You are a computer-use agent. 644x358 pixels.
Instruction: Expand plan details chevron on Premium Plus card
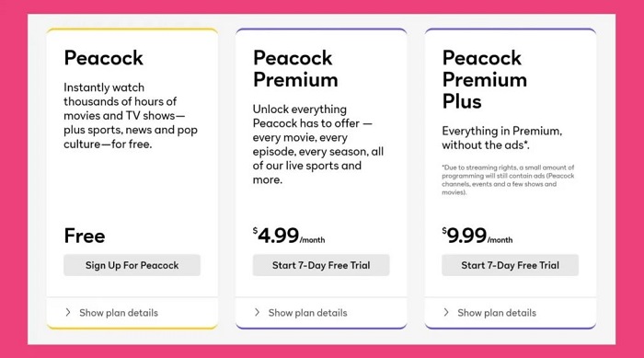click(446, 312)
